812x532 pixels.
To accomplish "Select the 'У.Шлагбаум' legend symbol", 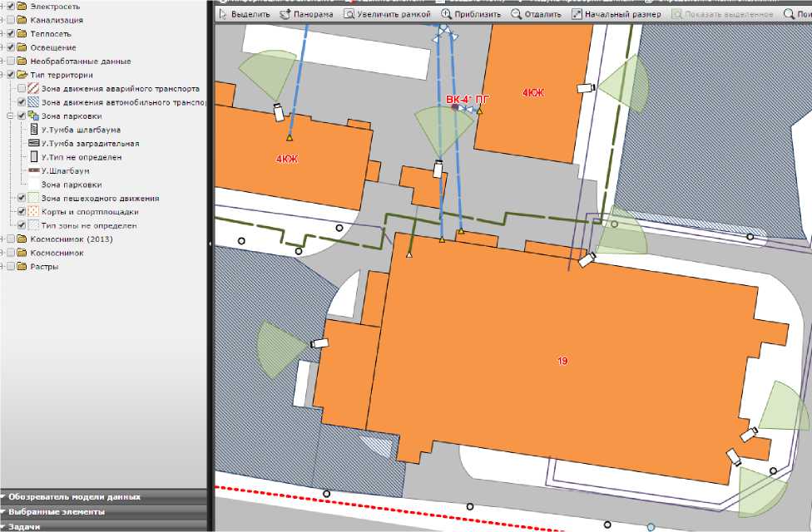I will point(34,170).
